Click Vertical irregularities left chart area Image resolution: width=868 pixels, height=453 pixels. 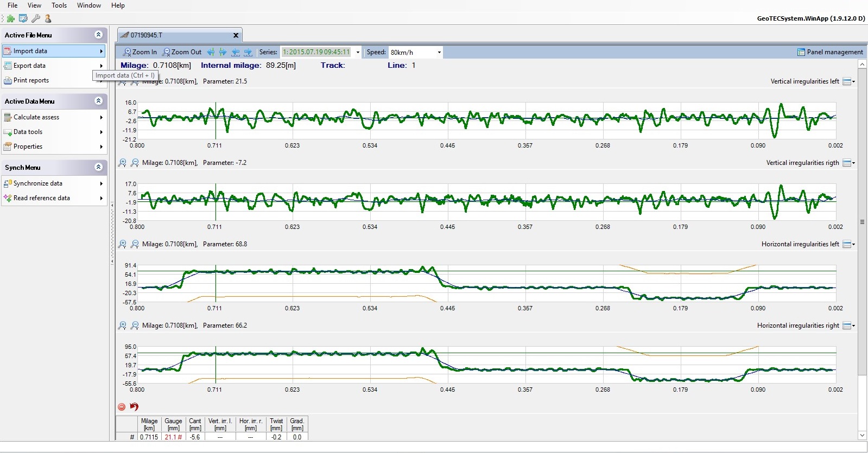[486, 120]
